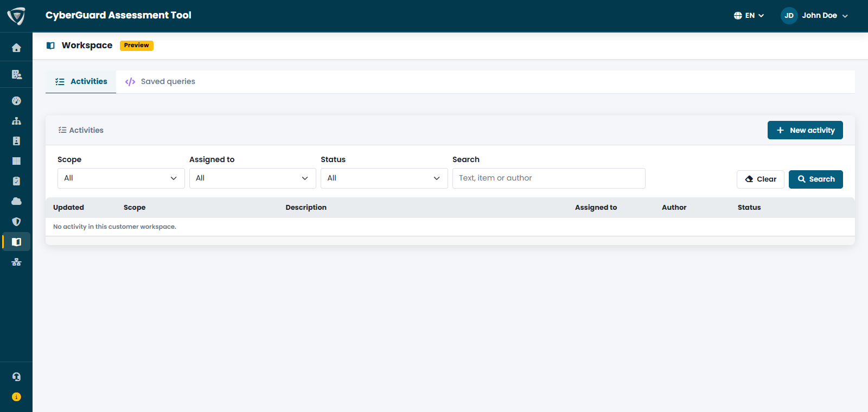The height and width of the screenshot is (412, 868).
Task: Click the CyberGuard shield logo
Action: (x=16, y=16)
